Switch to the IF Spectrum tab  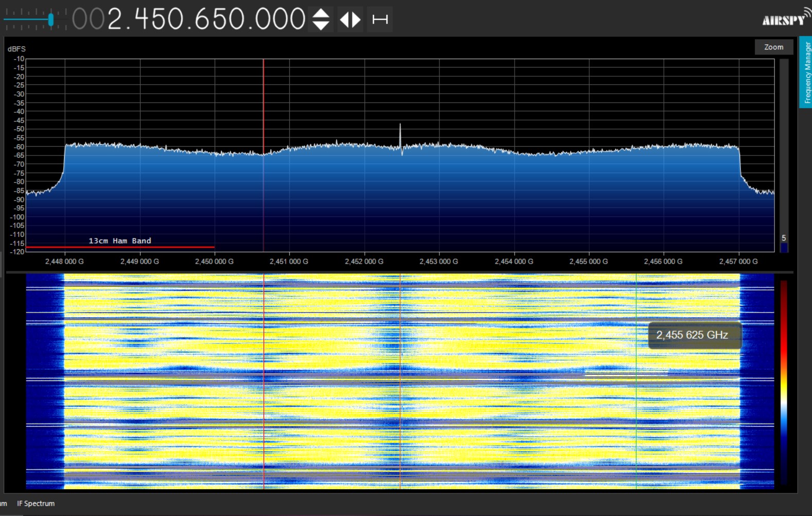tap(36, 504)
